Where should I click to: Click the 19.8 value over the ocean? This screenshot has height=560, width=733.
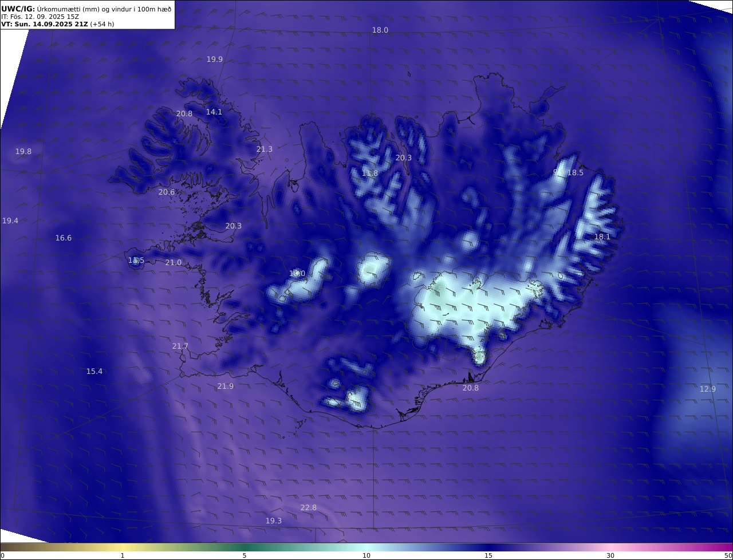(x=23, y=151)
